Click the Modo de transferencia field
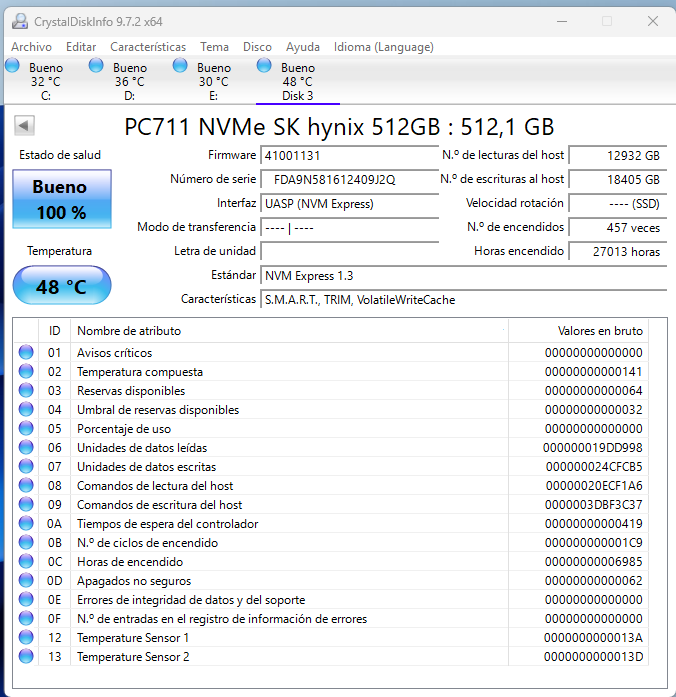Viewport: 676px width, 697px height. click(350, 228)
